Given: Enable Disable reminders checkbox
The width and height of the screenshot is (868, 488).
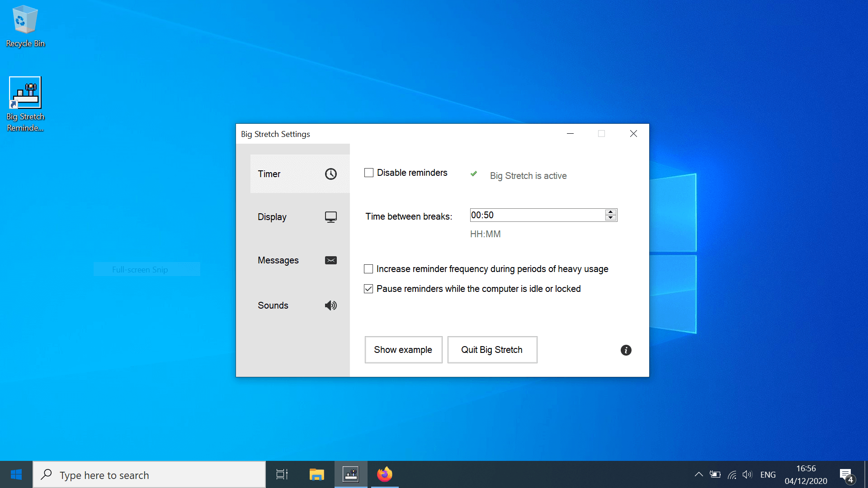Looking at the screenshot, I should tap(369, 173).
